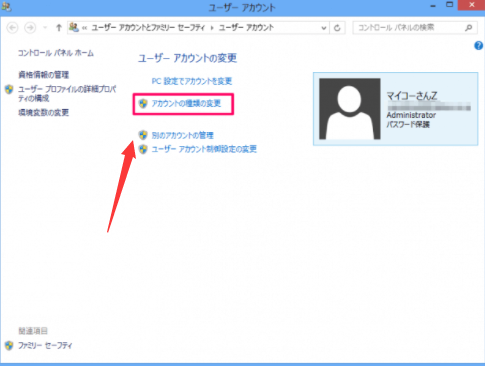
Task: Click the ユーザー アカウントの変更 heading
Action: [187, 58]
